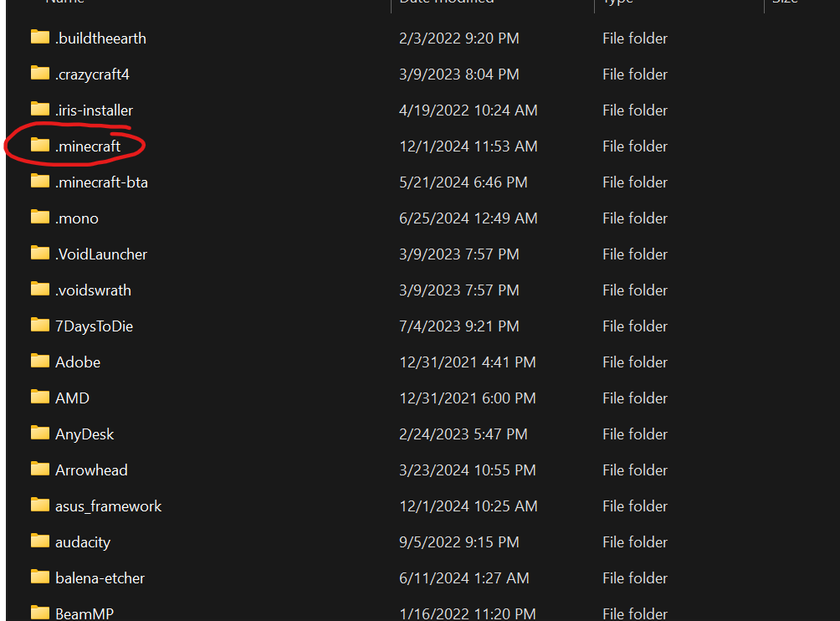Select "File folder" type in the .mono row
The image size is (840, 621).
[635, 218]
